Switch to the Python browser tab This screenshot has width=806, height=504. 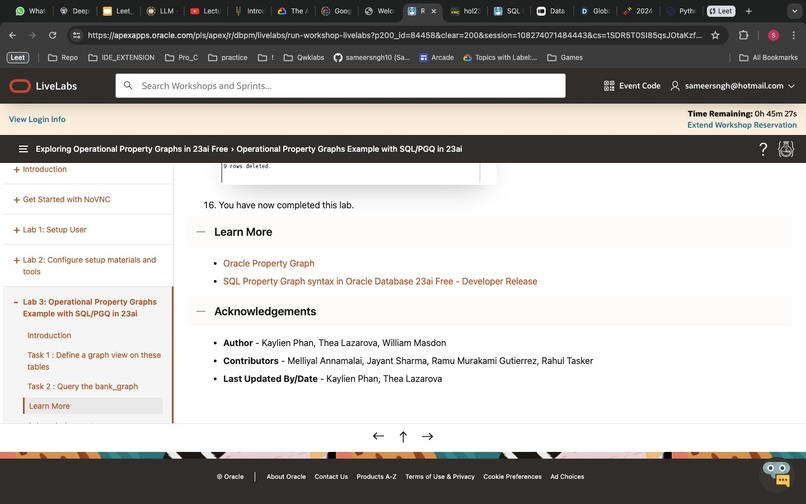click(x=681, y=11)
